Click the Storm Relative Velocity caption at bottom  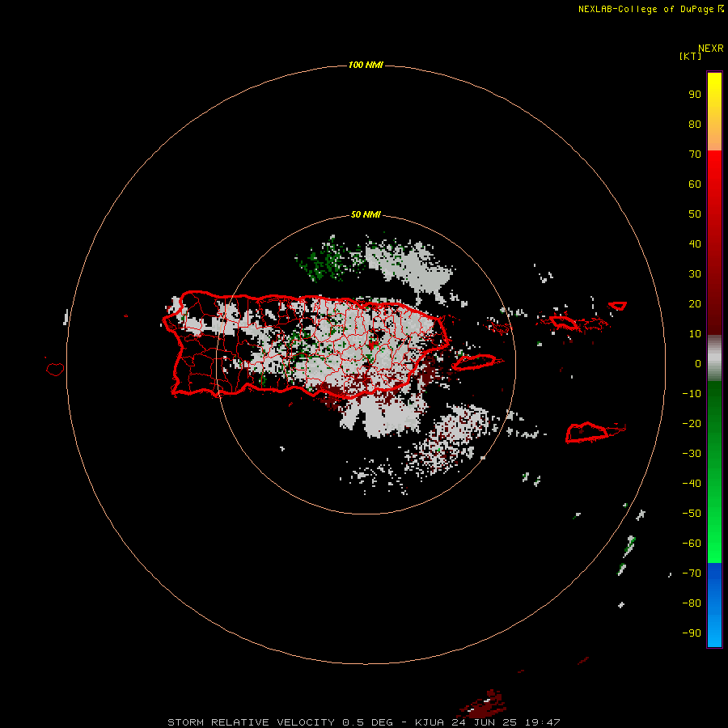pyautogui.click(x=363, y=722)
